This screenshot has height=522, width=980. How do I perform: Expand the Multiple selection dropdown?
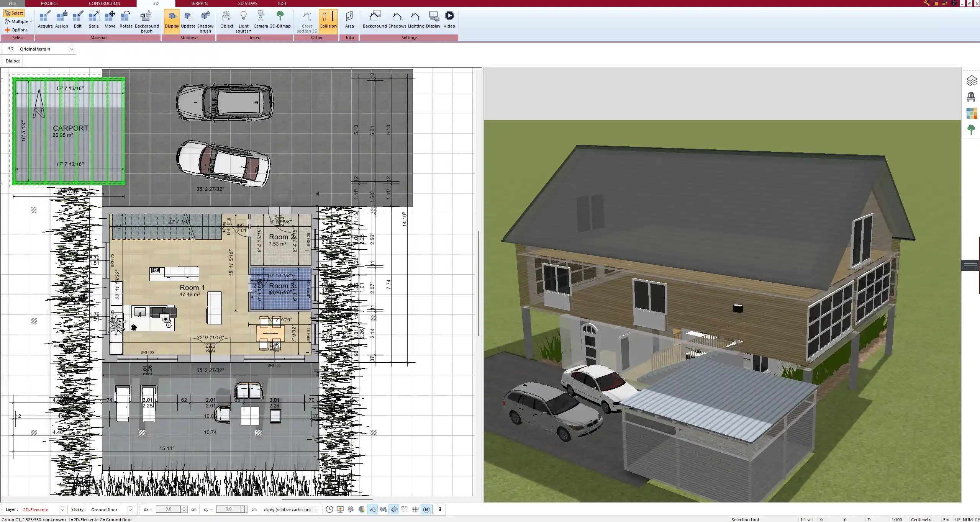31,21
